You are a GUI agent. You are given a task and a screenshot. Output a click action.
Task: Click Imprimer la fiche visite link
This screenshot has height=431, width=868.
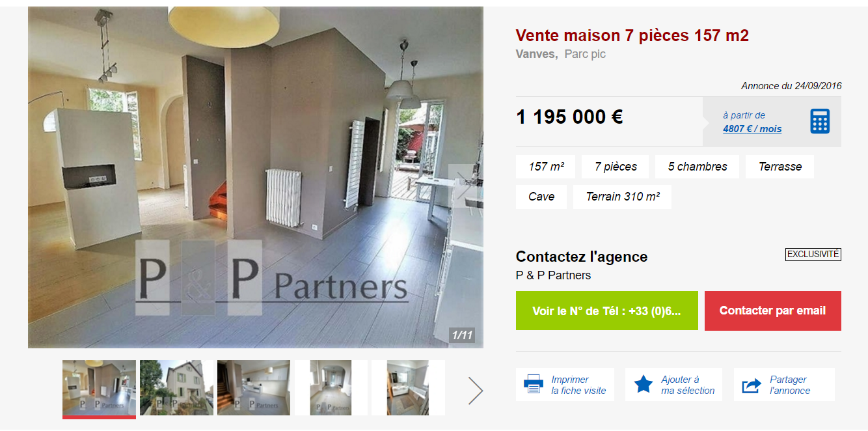[578, 385]
